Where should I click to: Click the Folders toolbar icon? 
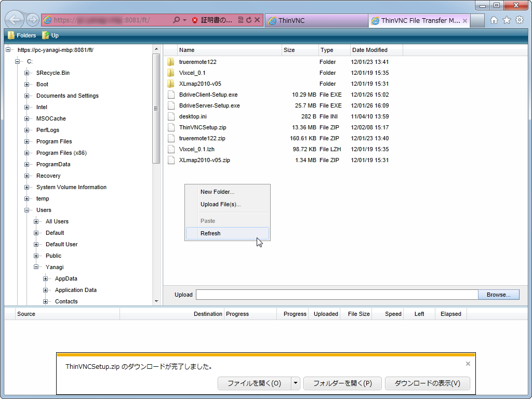11,35
